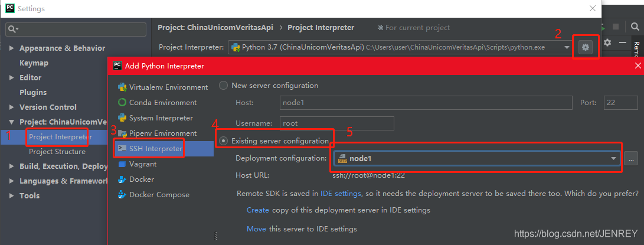Expand Build, Execution, Deployment group
The width and height of the screenshot is (644, 245).
11,166
